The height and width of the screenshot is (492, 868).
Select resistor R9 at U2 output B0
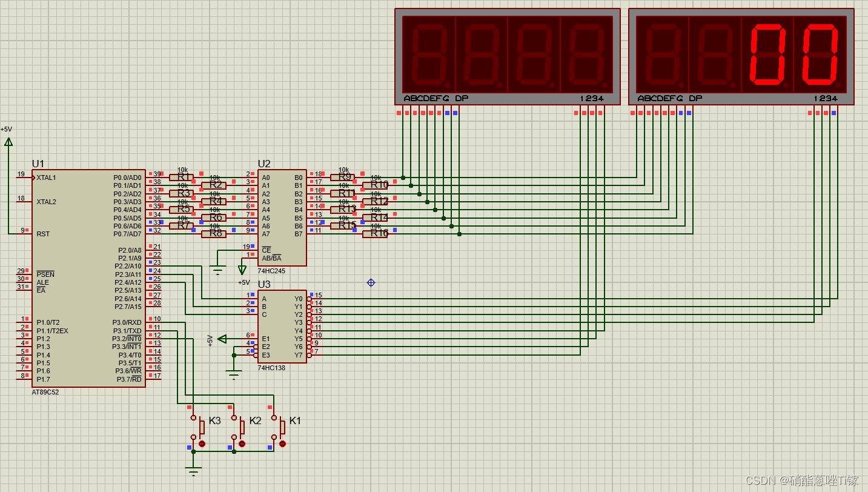[343, 177]
